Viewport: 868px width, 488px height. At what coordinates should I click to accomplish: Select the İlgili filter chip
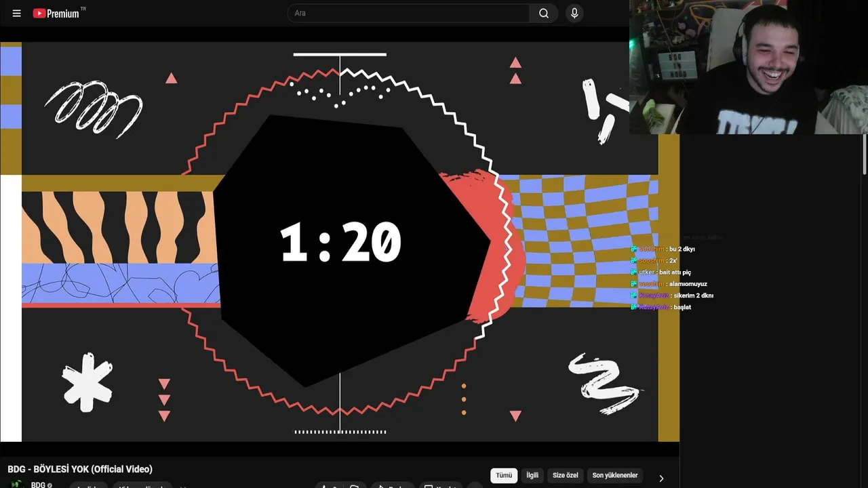(x=532, y=476)
